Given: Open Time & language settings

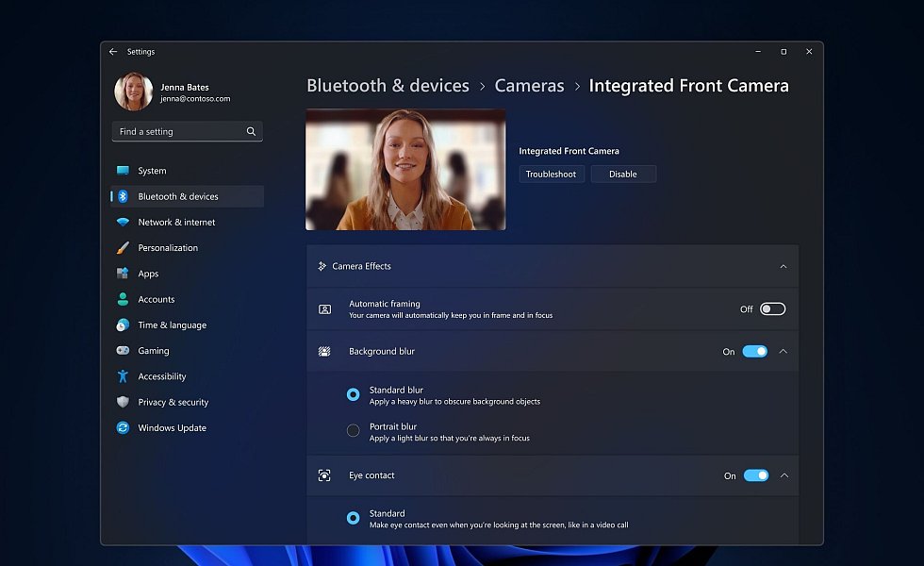Looking at the screenshot, I should 188,325.
